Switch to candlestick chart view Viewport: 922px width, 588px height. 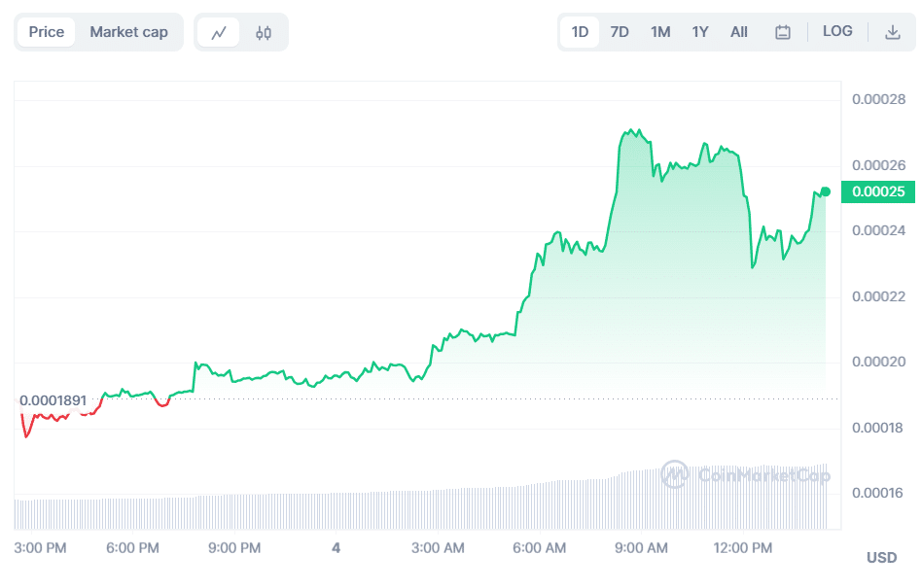pos(264,32)
